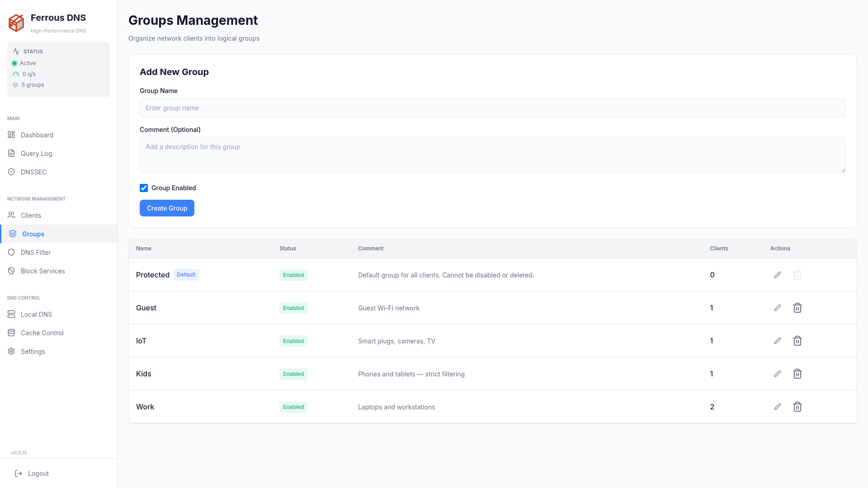Click client count 2 in Work row

coord(712,407)
